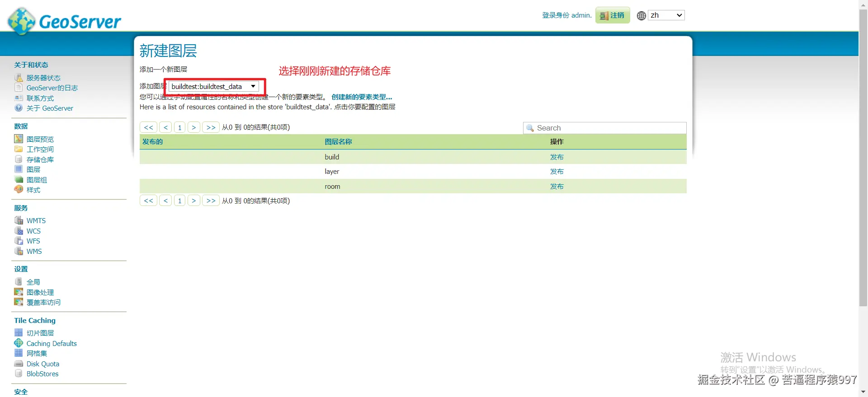Click the tile layers icon
868x397 pixels.
pos(19,332)
